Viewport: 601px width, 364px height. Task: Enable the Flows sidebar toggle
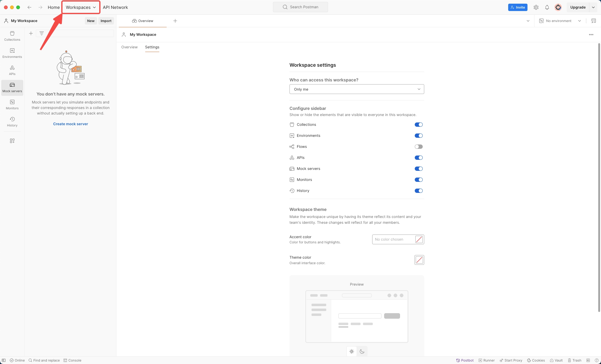tap(419, 147)
